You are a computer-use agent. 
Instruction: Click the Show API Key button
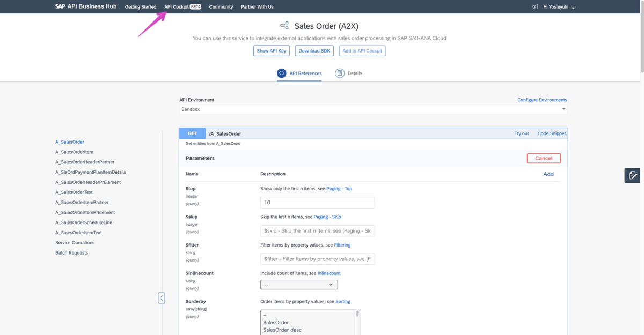point(272,51)
